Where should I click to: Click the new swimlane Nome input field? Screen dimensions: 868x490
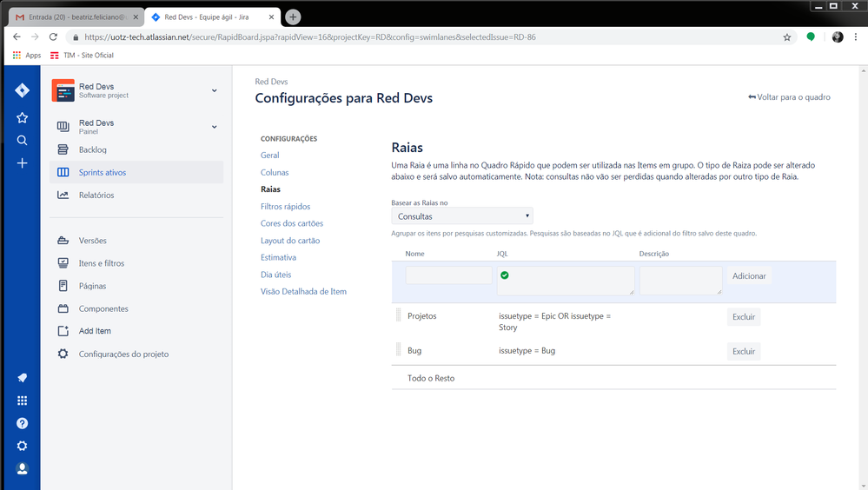(x=448, y=275)
